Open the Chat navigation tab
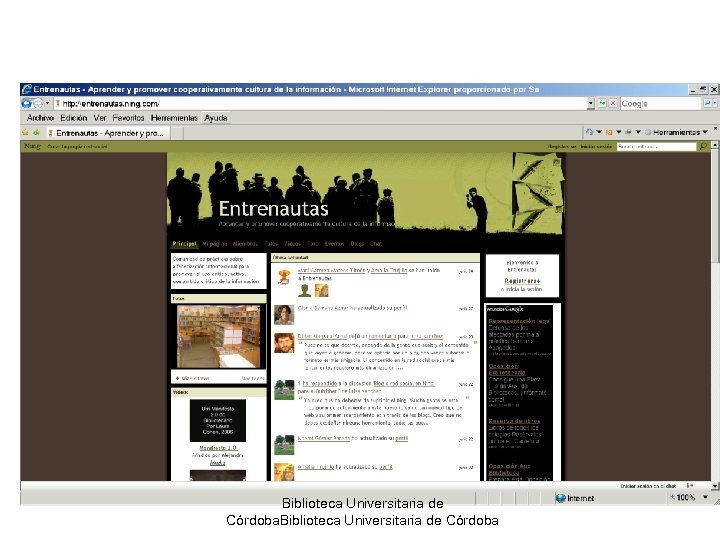Image resolution: width=720 pixels, height=540 pixels. coord(376,244)
